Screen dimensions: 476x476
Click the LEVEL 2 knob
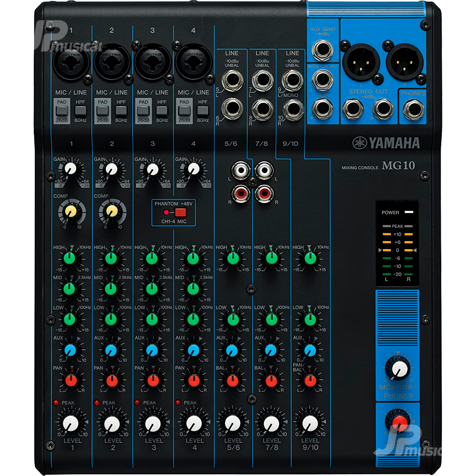point(112,423)
